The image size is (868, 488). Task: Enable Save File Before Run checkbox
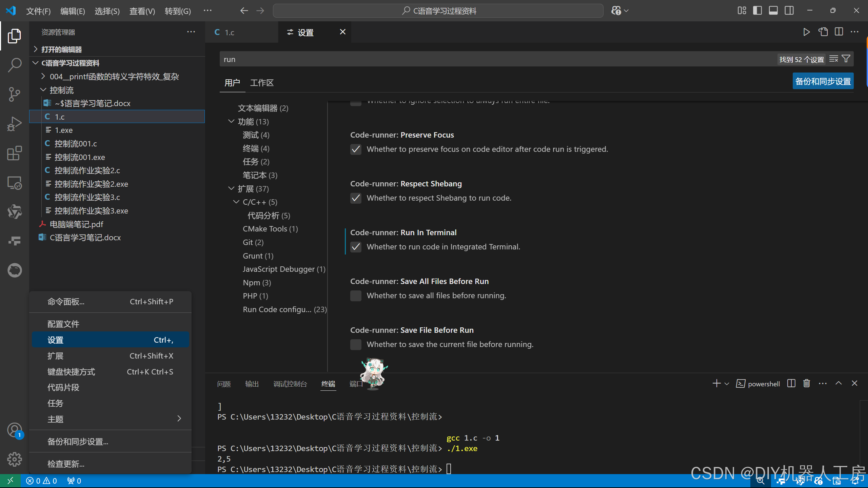[x=356, y=345]
